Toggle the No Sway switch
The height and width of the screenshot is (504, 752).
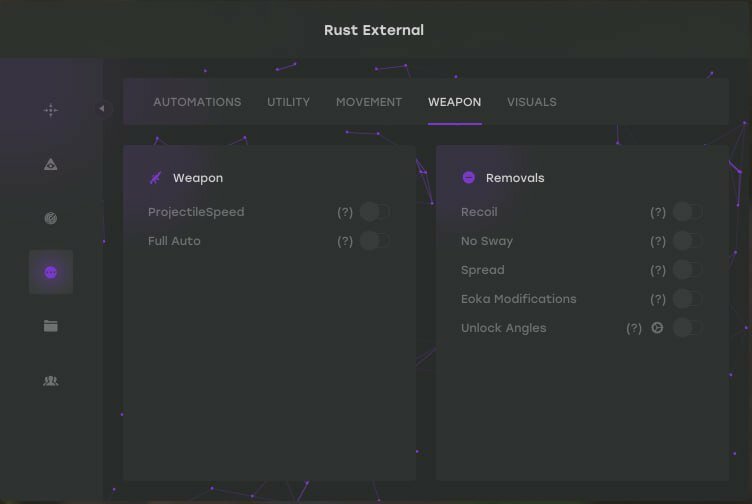click(x=687, y=241)
